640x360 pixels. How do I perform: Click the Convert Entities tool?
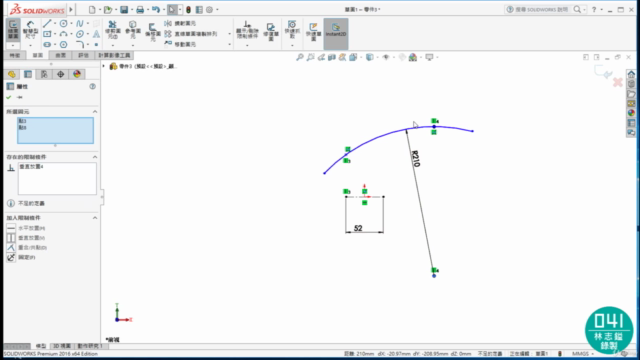[133, 29]
